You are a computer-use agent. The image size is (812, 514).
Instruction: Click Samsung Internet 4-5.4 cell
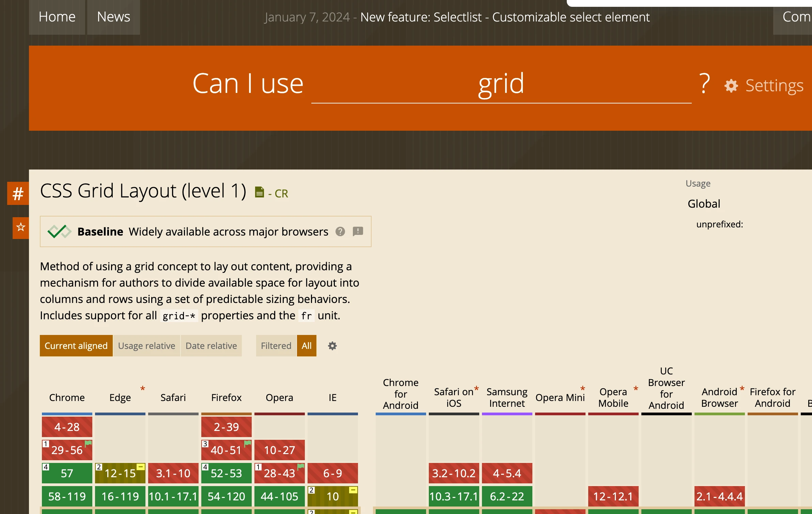pyautogui.click(x=507, y=473)
